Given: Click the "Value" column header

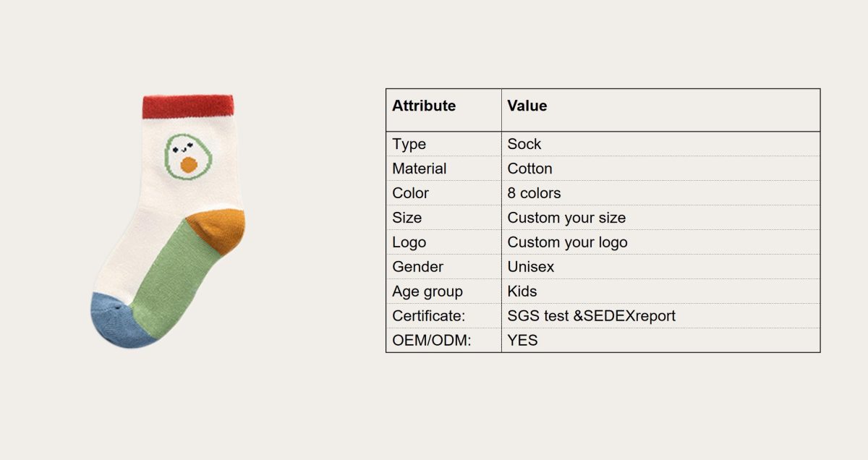Looking at the screenshot, I should pyautogui.click(x=527, y=106).
